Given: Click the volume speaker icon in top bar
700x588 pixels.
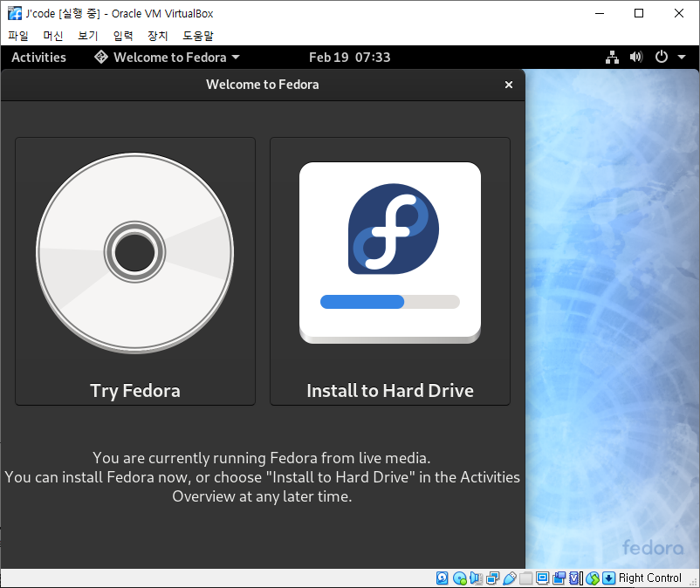Looking at the screenshot, I should (636, 57).
